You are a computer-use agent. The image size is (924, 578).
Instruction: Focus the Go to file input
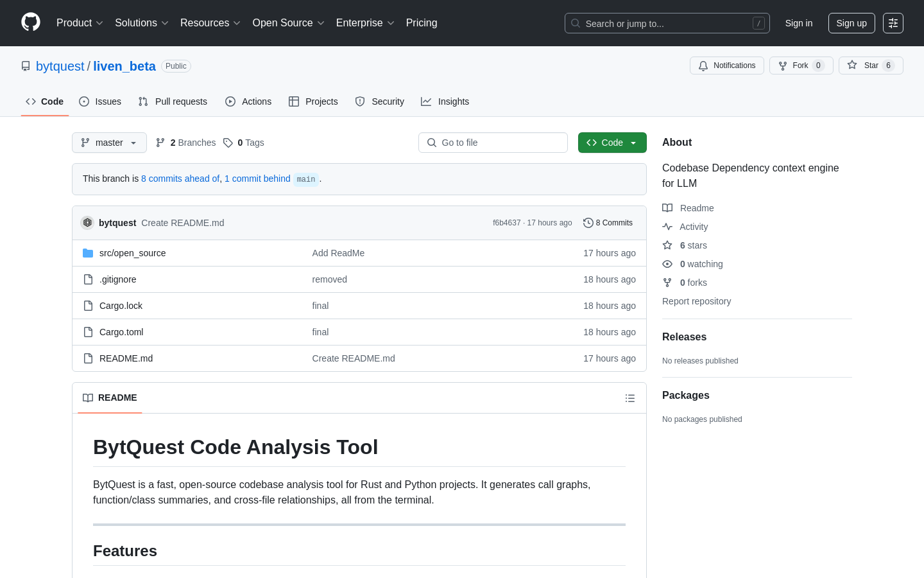pos(493,143)
